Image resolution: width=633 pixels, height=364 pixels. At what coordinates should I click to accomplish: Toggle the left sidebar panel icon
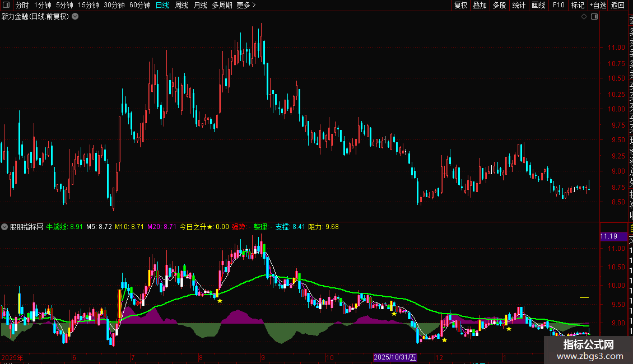coord(6,5)
